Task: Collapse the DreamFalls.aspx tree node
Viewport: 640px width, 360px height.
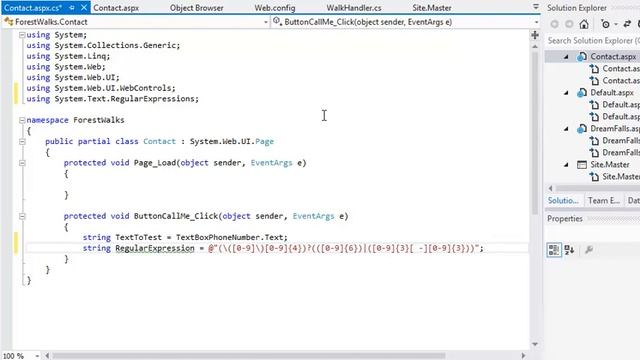Action: tap(566, 129)
